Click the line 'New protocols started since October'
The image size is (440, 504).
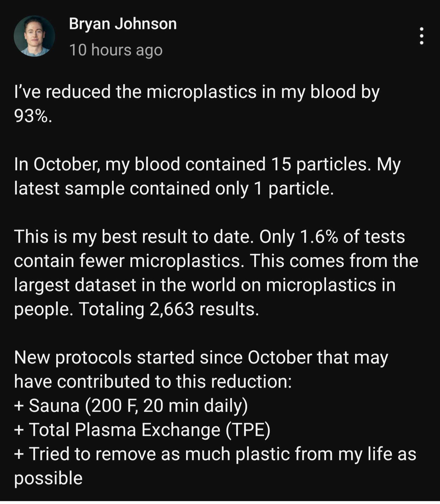201,358
